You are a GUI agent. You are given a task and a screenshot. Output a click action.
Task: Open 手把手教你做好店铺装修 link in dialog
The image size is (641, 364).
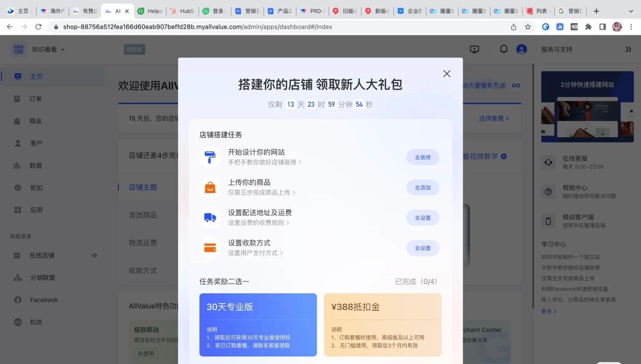coord(264,162)
